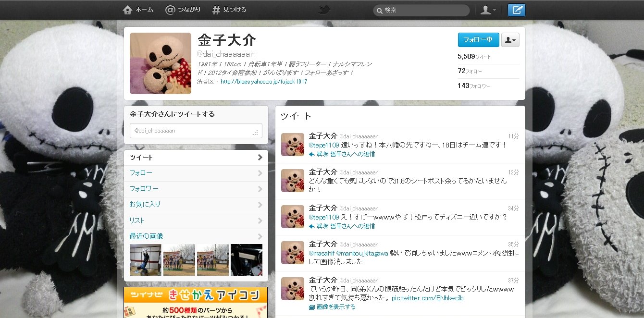Click the show image icon on last tweet

[311, 307]
